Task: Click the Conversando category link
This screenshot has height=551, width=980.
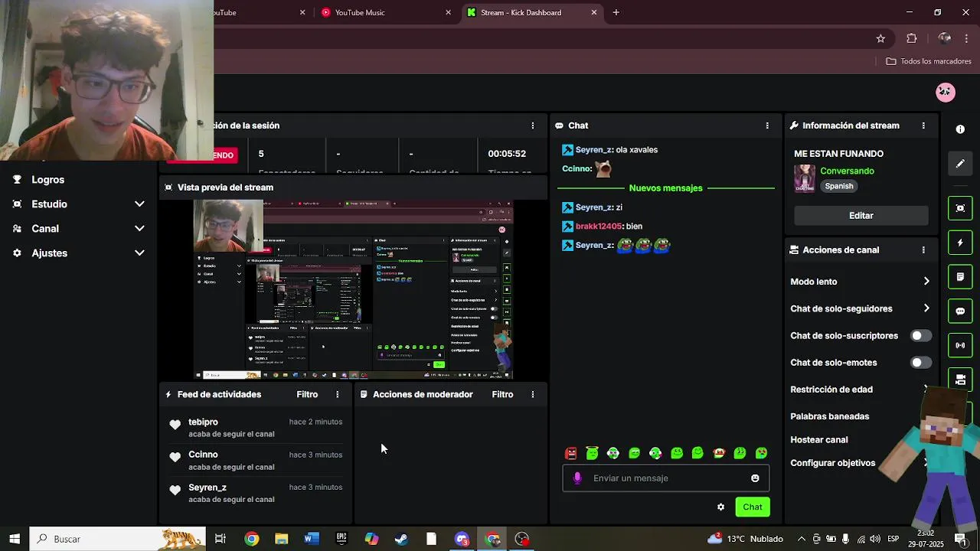Action: click(x=847, y=171)
